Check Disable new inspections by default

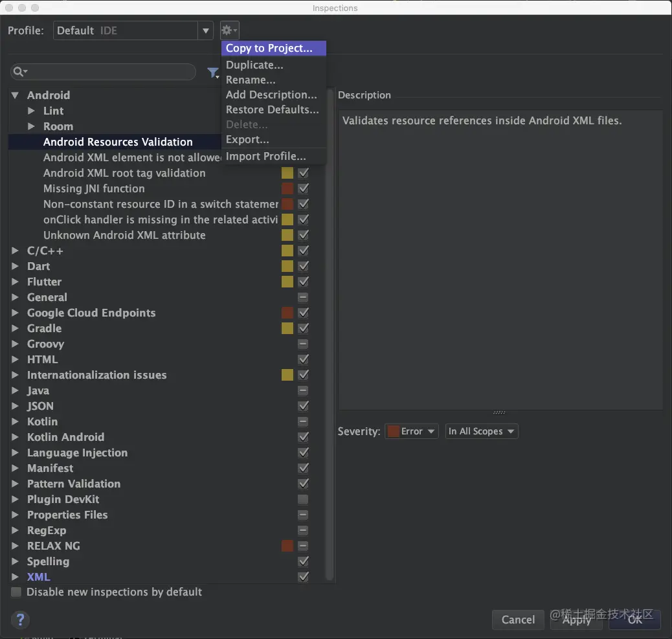pyautogui.click(x=16, y=592)
